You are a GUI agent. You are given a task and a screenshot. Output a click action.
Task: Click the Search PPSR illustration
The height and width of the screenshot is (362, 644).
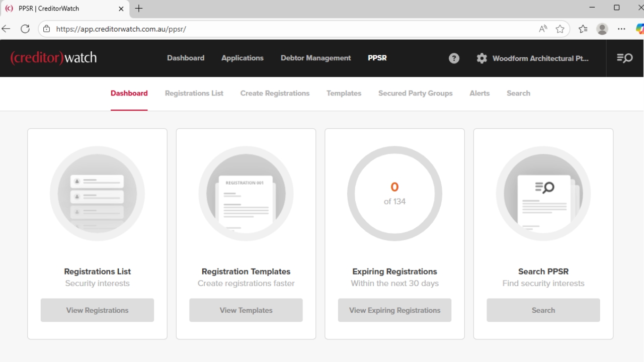point(543,194)
